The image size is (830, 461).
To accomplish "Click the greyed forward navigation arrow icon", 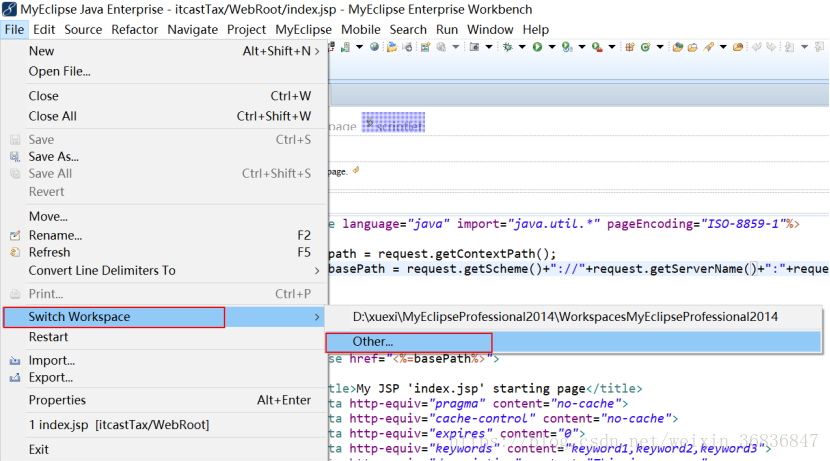I will point(771,47).
